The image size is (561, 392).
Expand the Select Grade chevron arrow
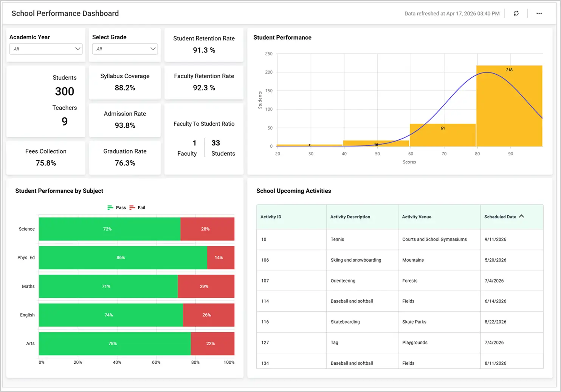point(153,49)
